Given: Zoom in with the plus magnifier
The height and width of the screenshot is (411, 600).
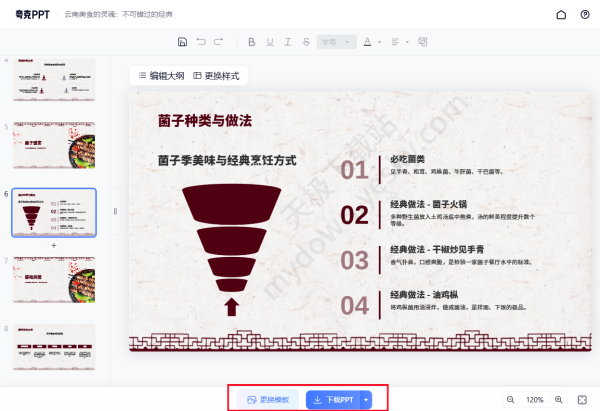Looking at the screenshot, I should [x=559, y=399].
